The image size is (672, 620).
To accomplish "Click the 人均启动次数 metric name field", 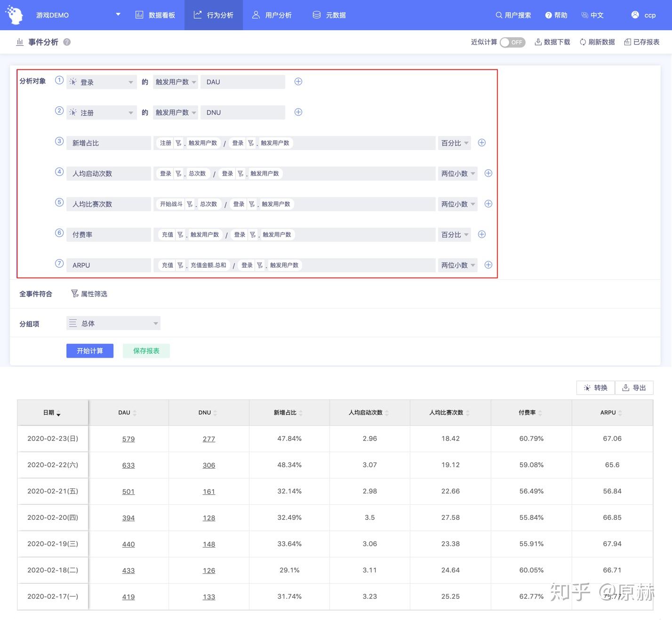I will tap(108, 174).
